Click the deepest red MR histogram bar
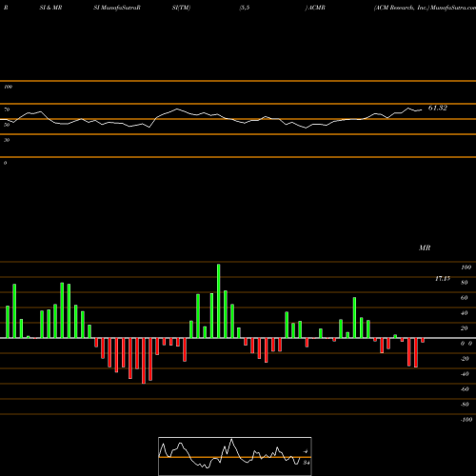The image size is (476, 476). click(x=144, y=361)
